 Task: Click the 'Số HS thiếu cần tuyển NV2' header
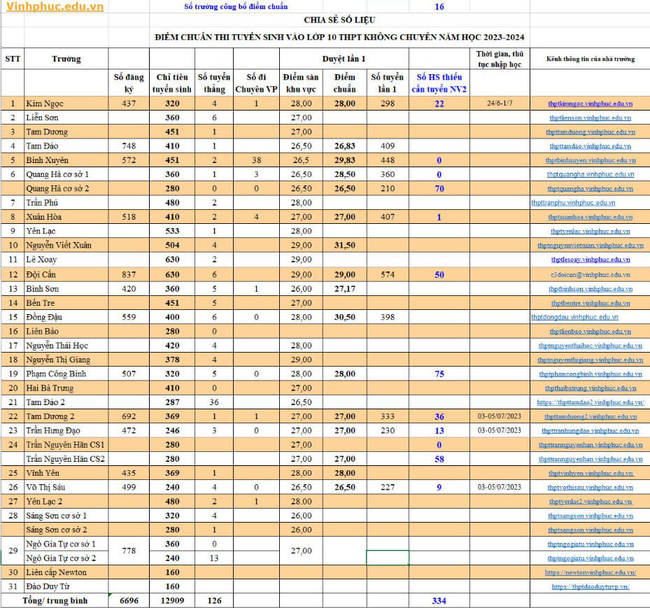(439, 83)
